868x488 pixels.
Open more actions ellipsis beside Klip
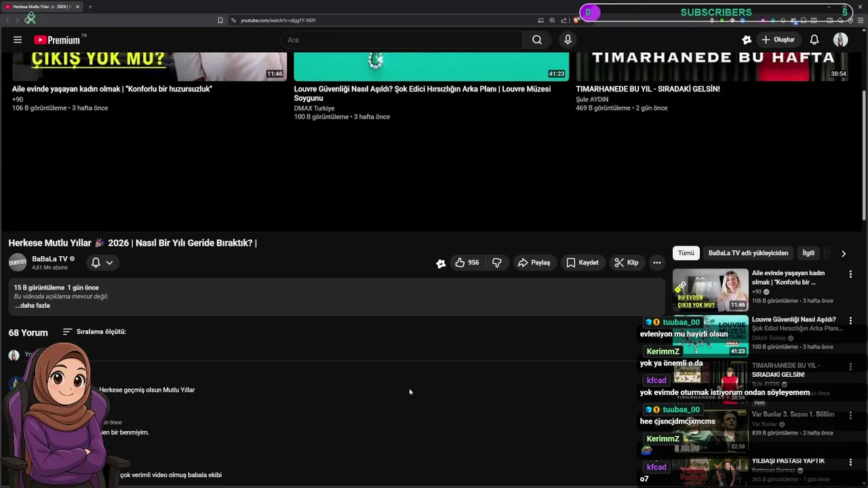[656, 262]
